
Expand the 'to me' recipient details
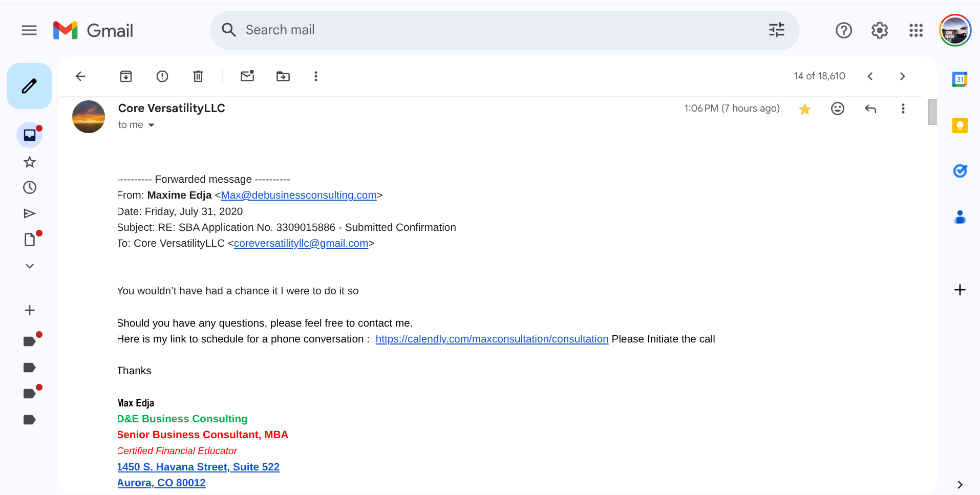pyautogui.click(x=151, y=125)
